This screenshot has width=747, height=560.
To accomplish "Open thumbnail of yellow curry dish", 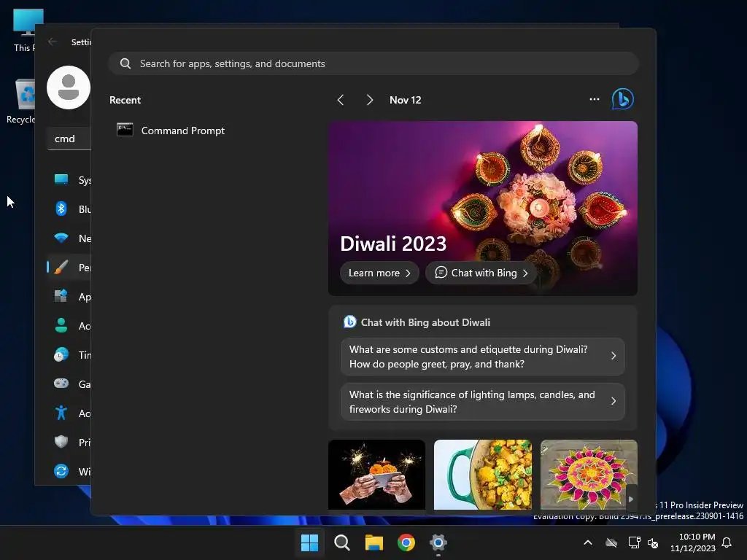I will [x=483, y=474].
